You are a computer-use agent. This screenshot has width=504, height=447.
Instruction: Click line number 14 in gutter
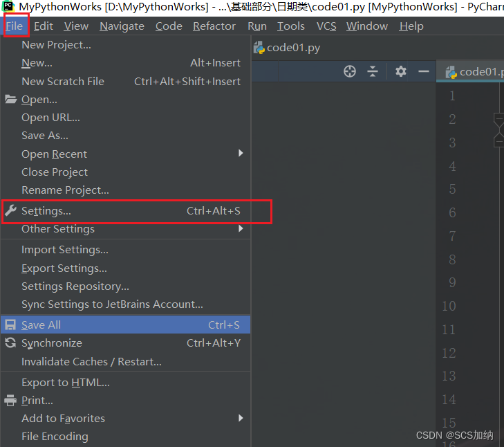449,400
